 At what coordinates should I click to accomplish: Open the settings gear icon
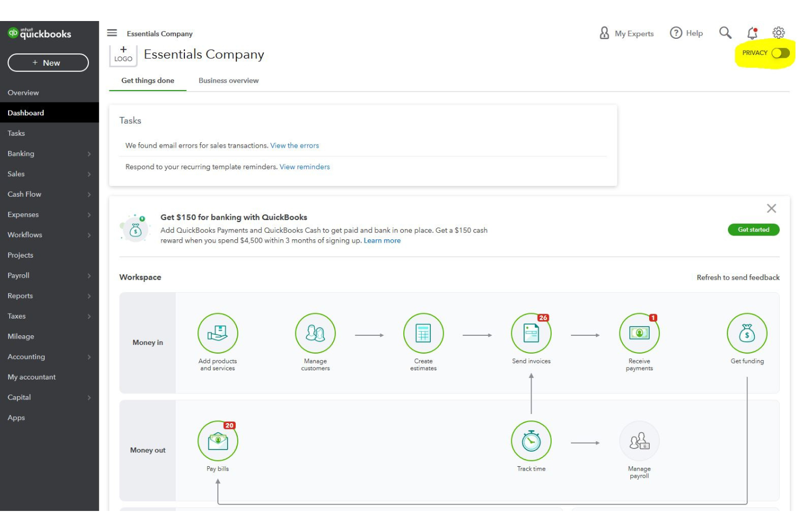(x=779, y=33)
